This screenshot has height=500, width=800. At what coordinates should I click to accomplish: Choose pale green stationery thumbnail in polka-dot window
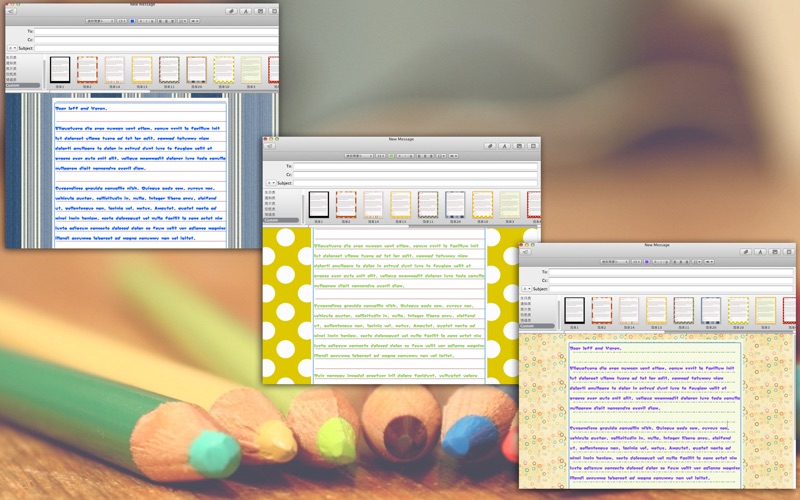coord(510,205)
